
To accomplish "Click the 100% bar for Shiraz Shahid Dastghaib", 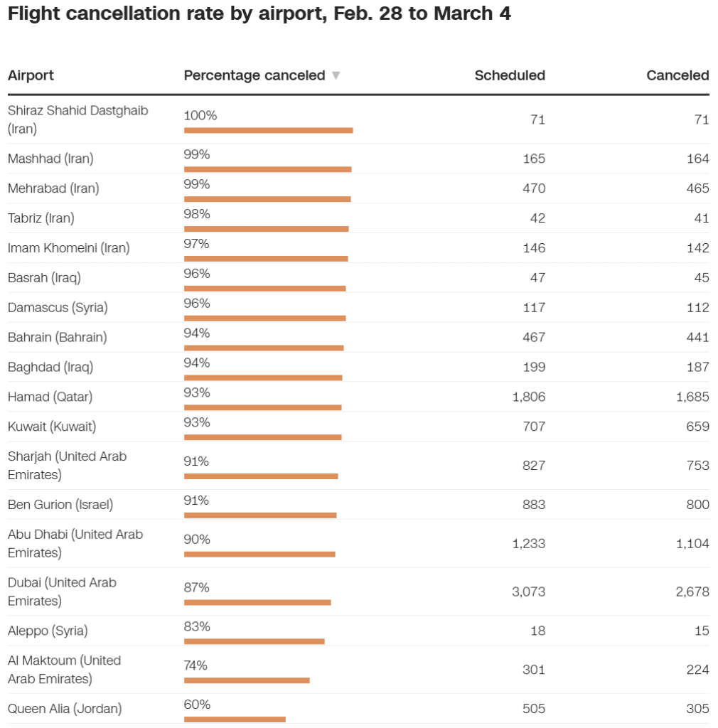I will [x=268, y=131].
